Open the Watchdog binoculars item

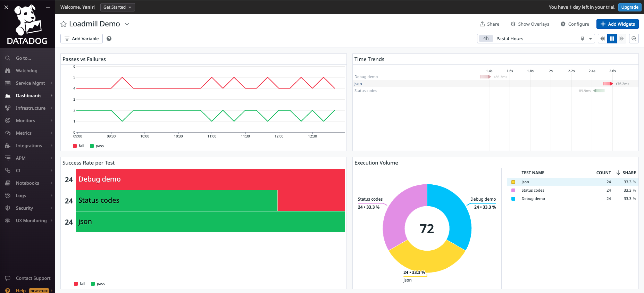[26, 70]
